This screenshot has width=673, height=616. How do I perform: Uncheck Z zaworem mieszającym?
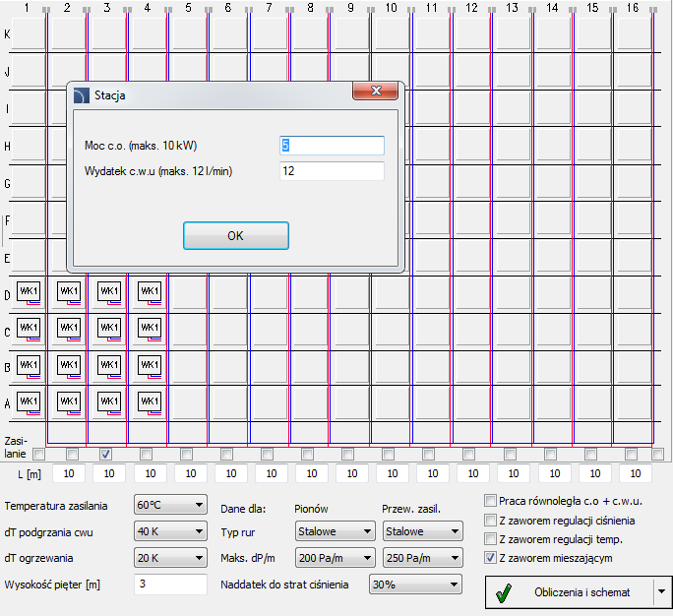(490, 558)
